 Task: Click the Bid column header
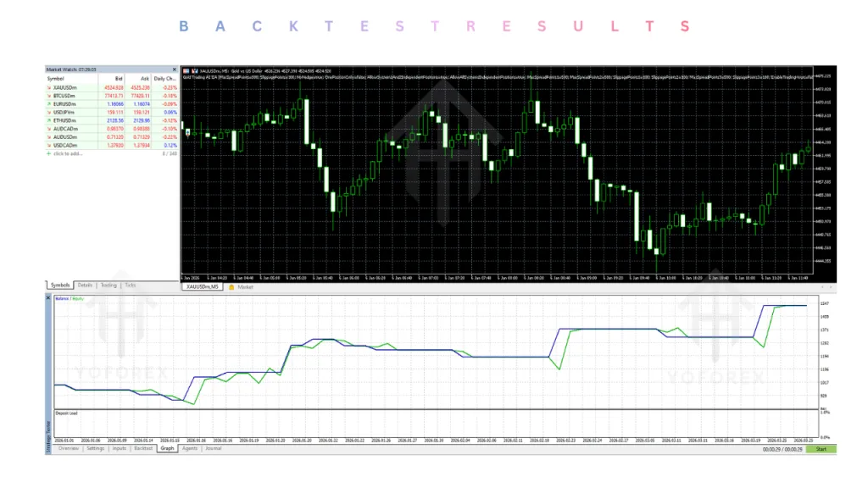(x=111, y=79)
